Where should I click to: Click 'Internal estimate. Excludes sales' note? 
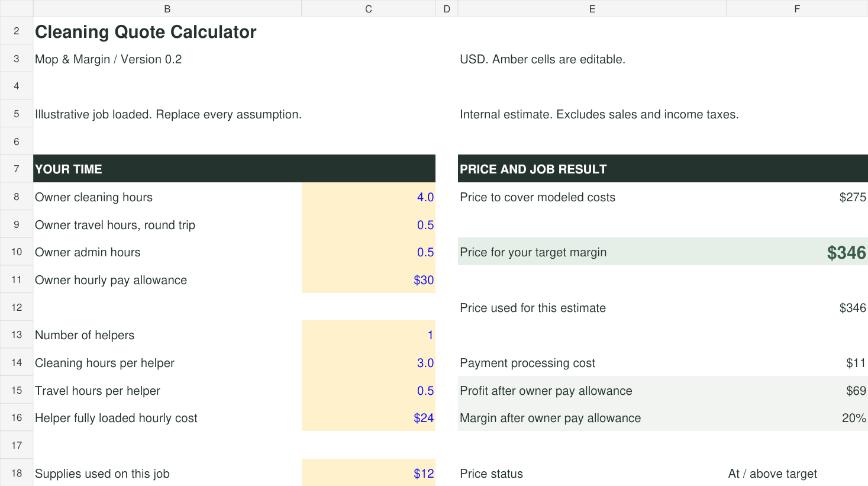coord(599,114)
